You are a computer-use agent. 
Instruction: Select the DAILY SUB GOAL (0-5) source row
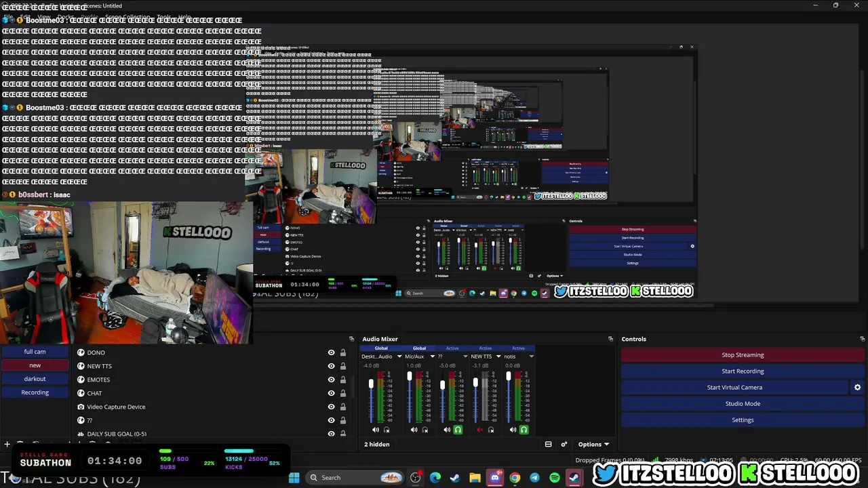coord(210,434)
